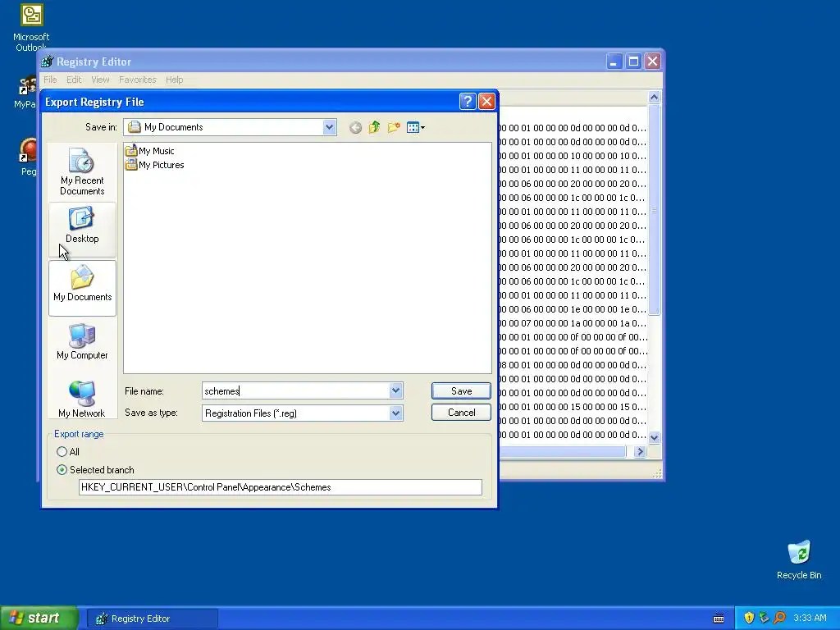Go up one folder level
840x630 pixels.
click(374, 127)
